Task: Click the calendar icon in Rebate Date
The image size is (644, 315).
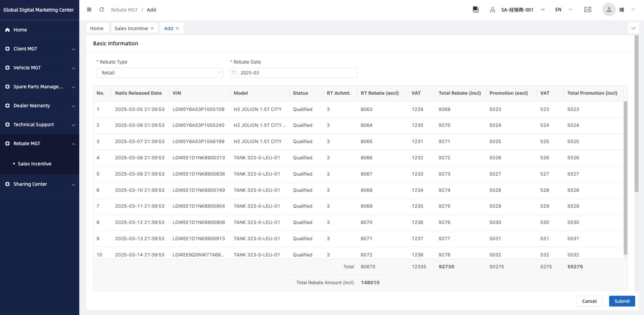Action: click(234, 73)
